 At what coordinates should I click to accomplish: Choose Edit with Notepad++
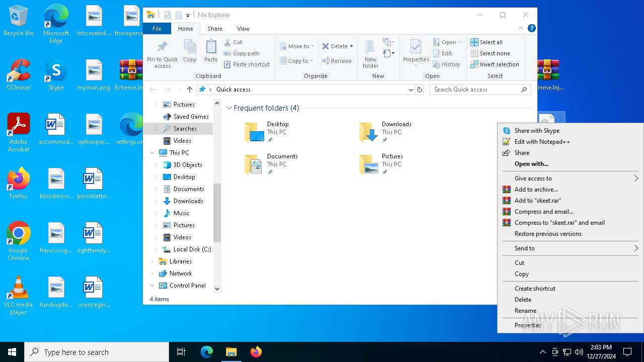pyautogui.click(x=570, y=142)
